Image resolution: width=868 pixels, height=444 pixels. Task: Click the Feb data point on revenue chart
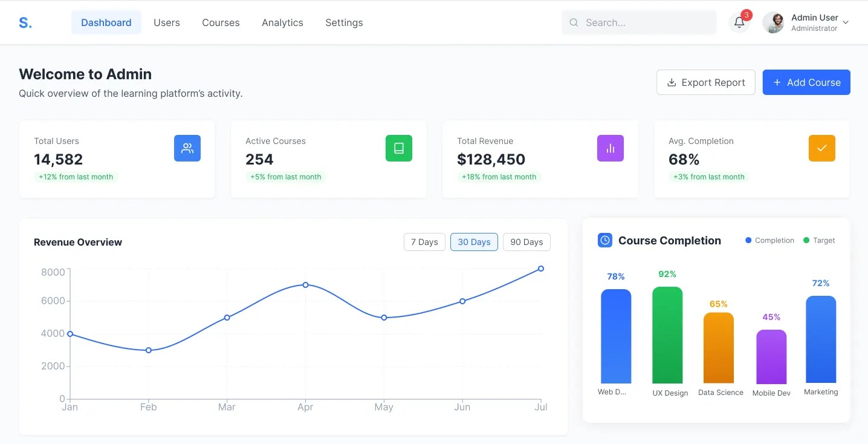coord(149,350)
